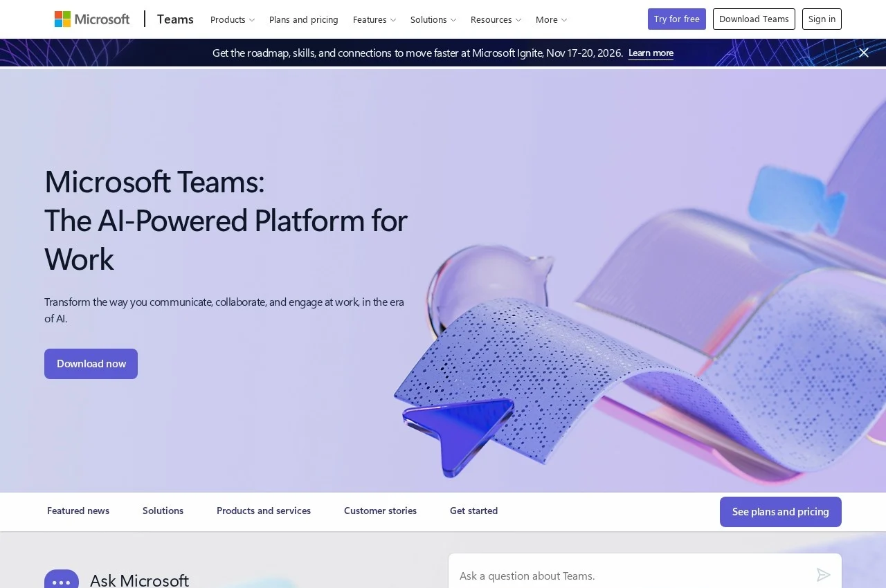Click the Sign in button
Image resolution: width=886 pixels, height=588 pixels.
(x=822, y=19)
